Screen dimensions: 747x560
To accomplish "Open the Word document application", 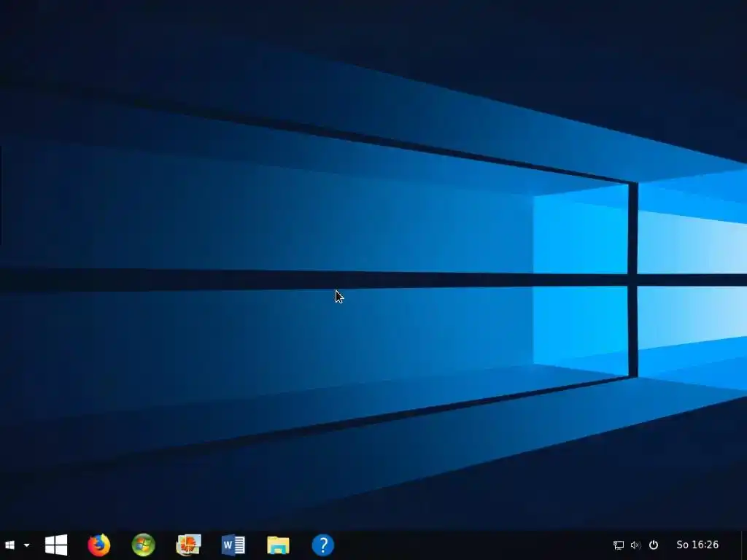I will pyautogui.click(x=233, y=545).
